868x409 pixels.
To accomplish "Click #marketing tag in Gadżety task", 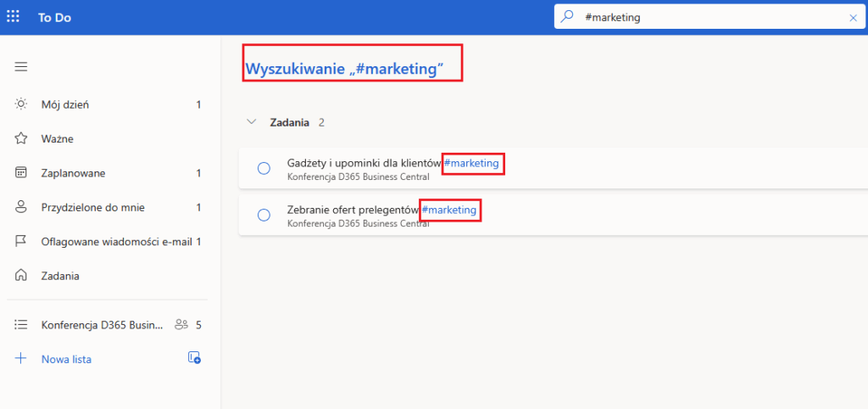I will [x=471, y=163].
